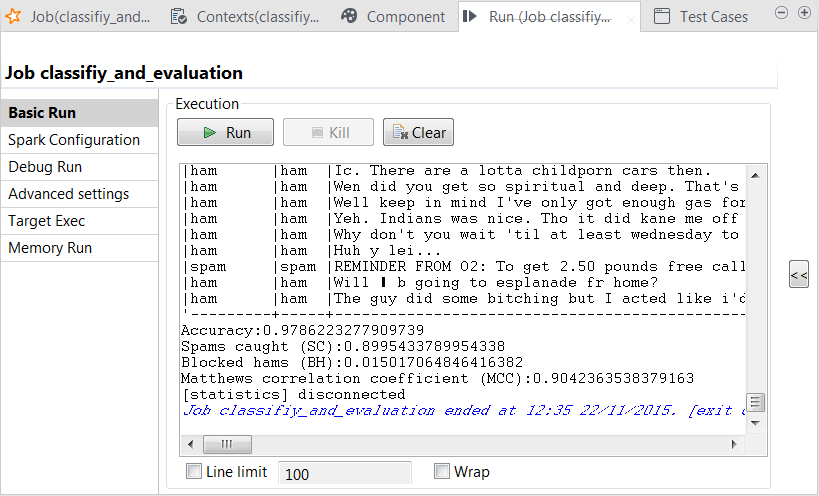Viewport: 819px width, 496px height.
Task: Click the 'Will b going to esplanade' row
Action: (420, 283)
